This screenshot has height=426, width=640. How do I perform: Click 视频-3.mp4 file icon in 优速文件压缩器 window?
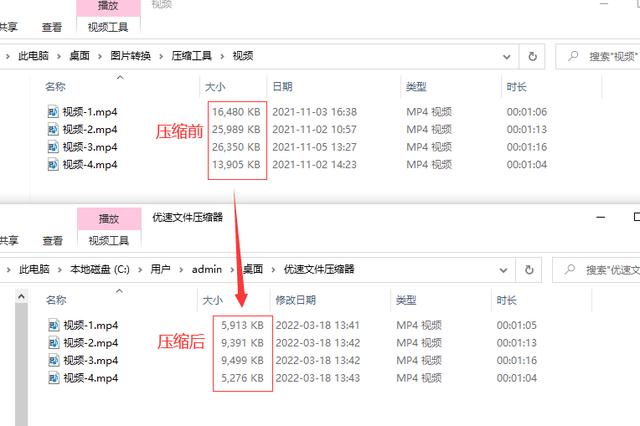(x=54, y=360)
